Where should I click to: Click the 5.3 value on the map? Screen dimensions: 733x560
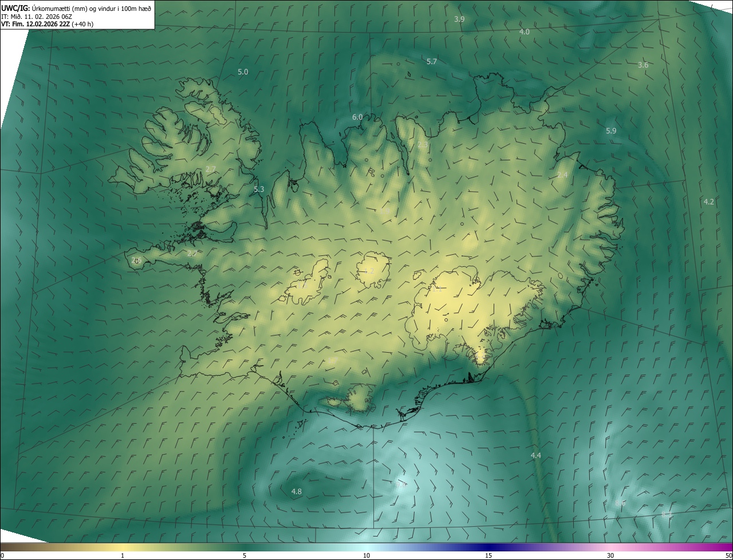[259, 190]
